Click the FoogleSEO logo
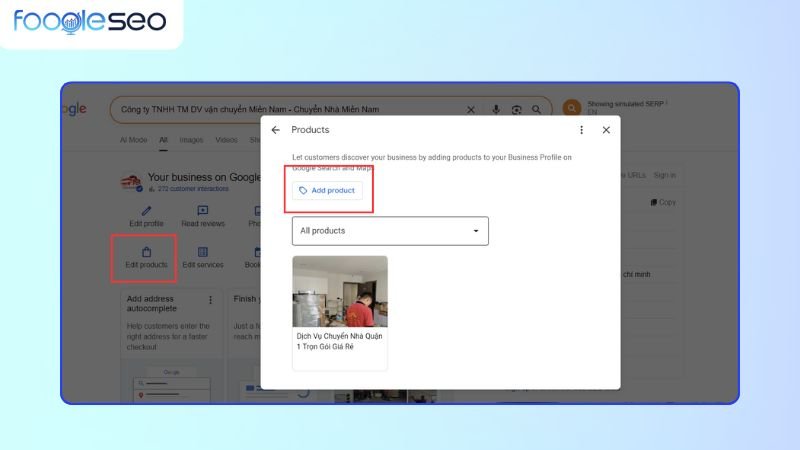800x450 pixels. click(x=90, y=22)
